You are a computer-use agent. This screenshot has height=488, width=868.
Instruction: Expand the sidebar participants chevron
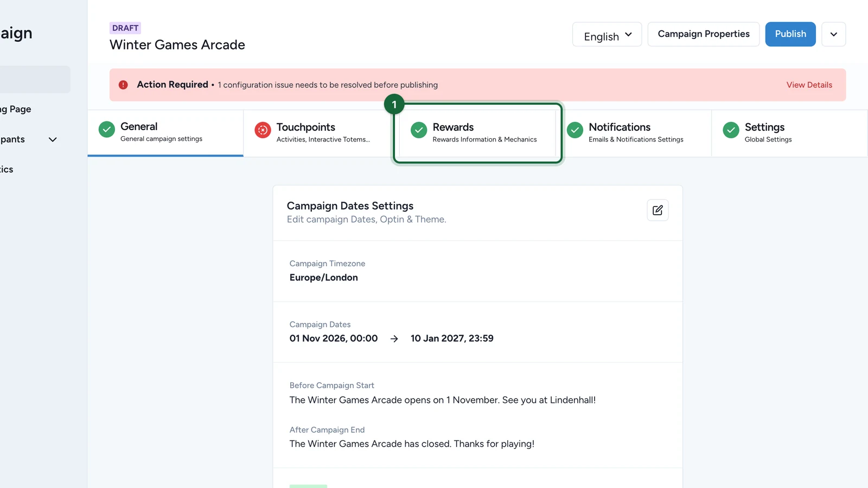(53, 139)
